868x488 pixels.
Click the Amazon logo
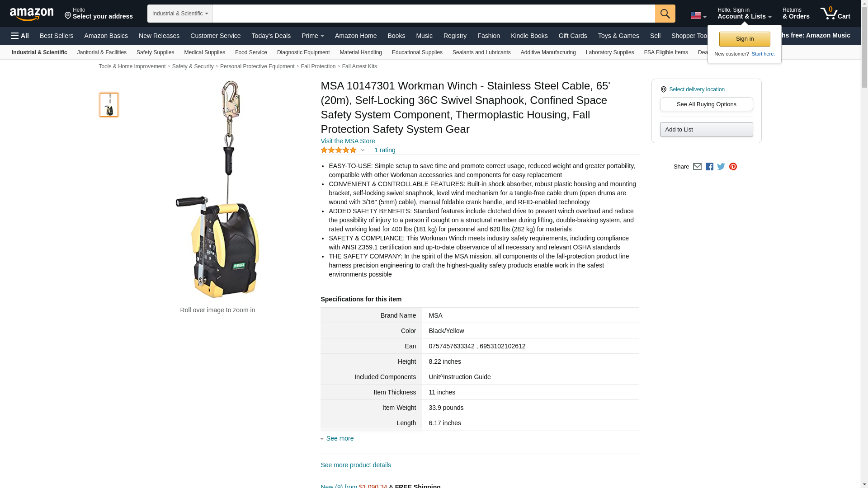[32, 14]
